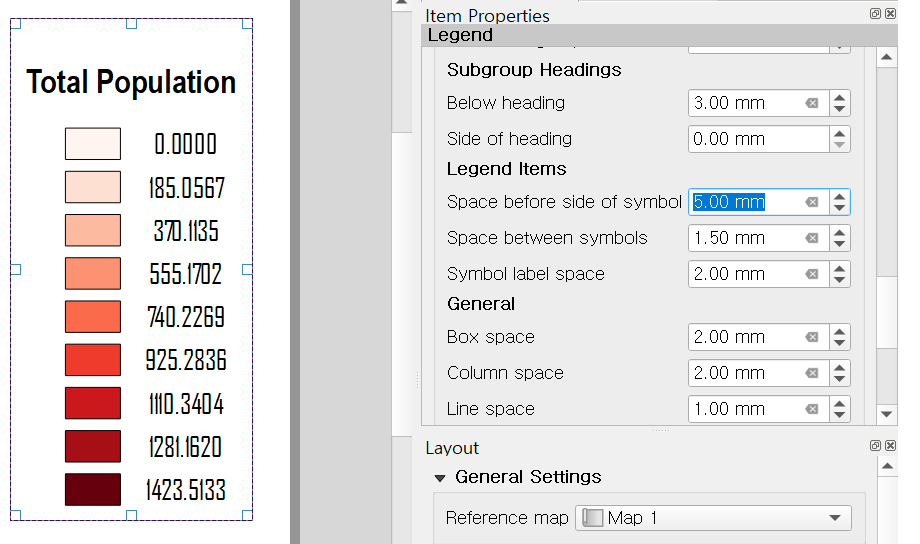Clear the Below heading value
The width and height of the screenshot is (920, 544).
[x=812, y=103]
